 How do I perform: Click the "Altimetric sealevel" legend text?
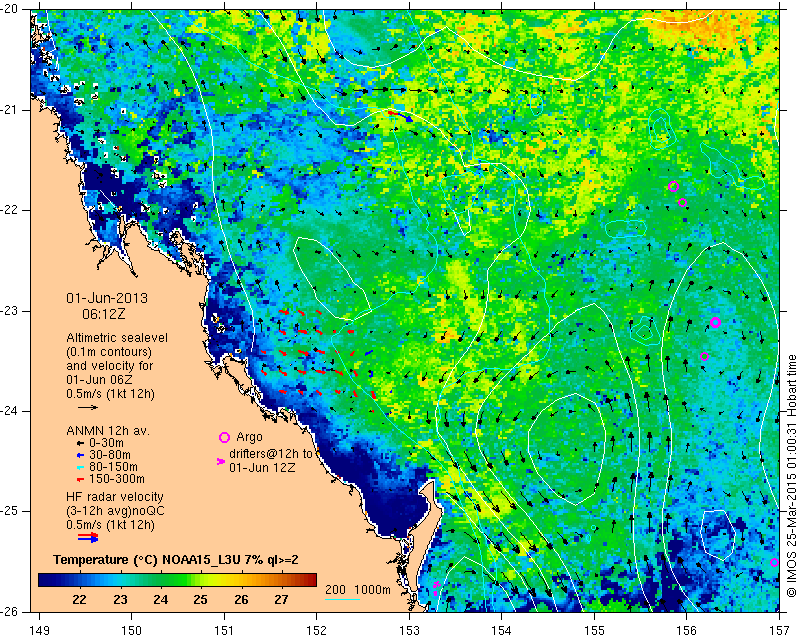click(117, 338)
